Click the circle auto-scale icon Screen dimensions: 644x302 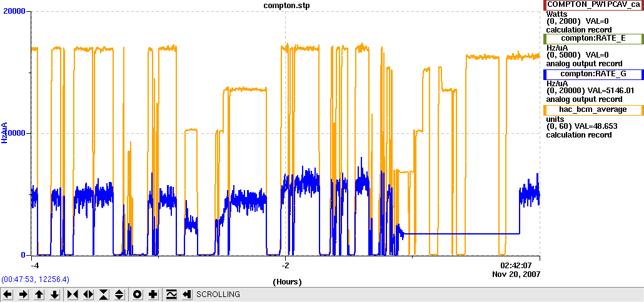(x=138, y=294)
